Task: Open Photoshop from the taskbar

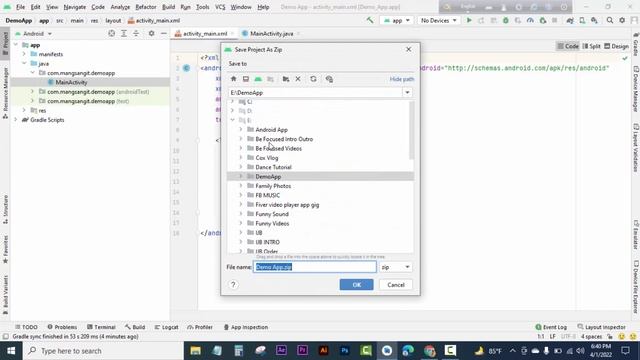Action: tap(345, 351)
